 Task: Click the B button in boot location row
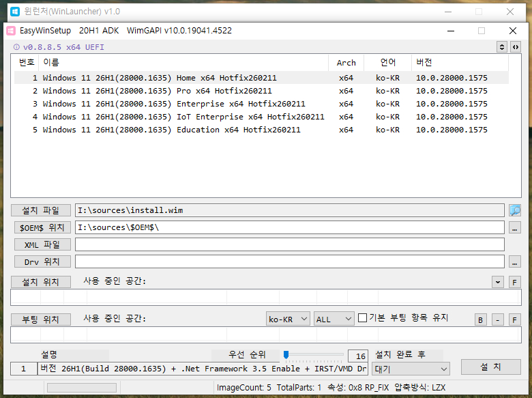480,319
